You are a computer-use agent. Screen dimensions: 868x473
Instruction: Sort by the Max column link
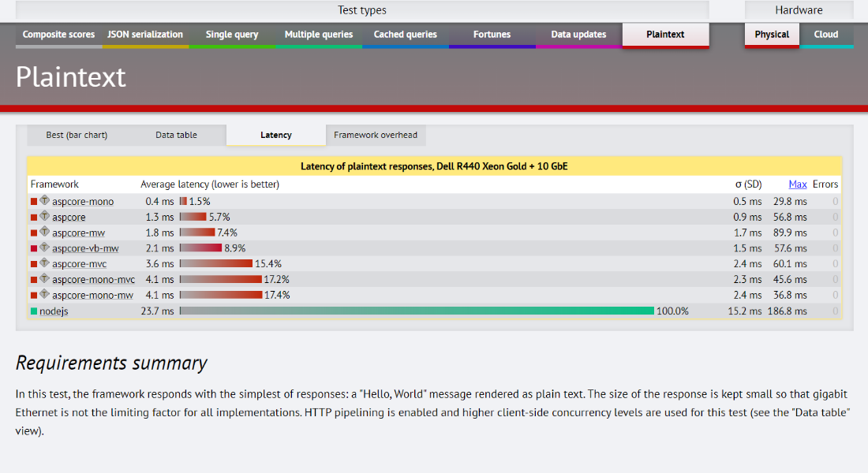798,184
